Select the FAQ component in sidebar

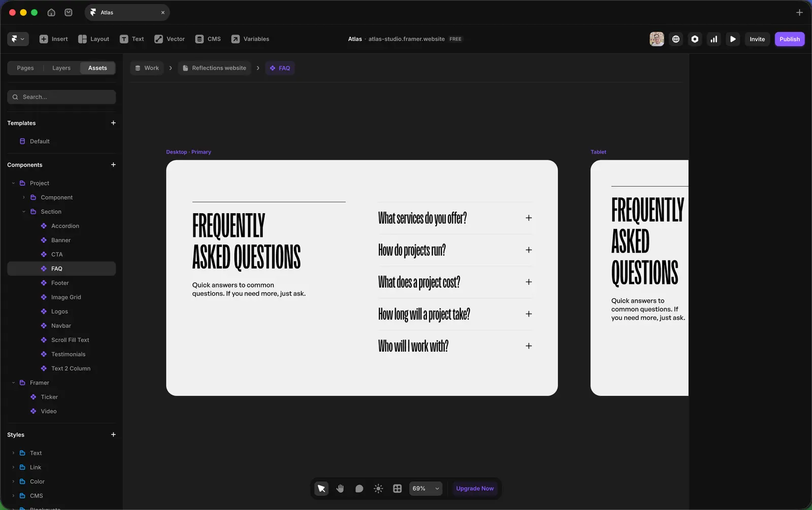pyautogui.click(x=61, y=268)
